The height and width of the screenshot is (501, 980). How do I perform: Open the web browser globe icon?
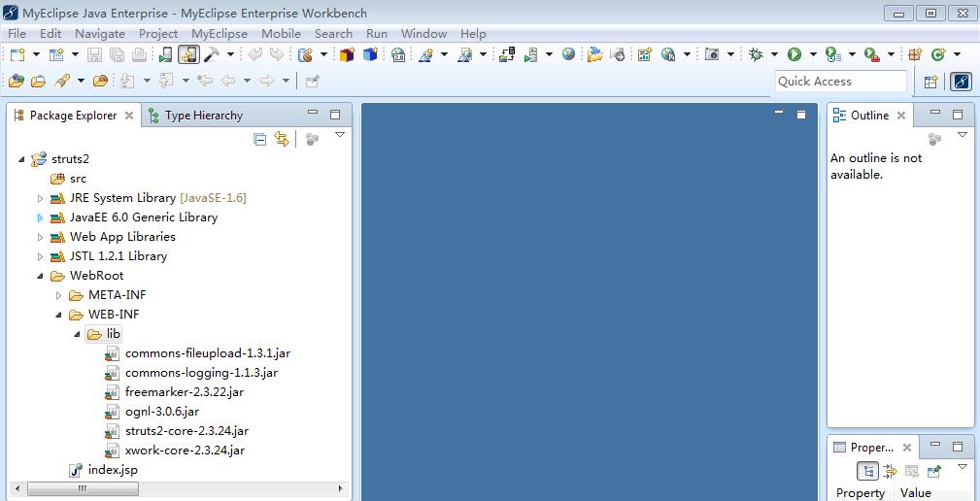click(x=568, y=55)
